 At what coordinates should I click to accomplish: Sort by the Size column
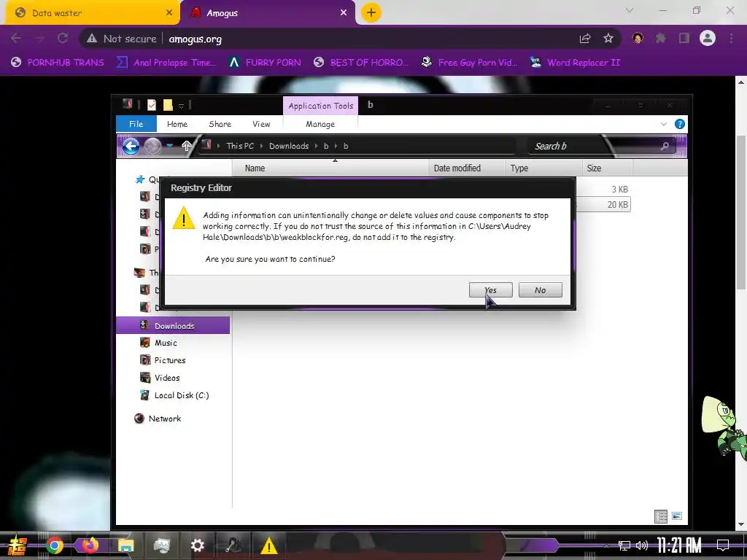pyautogui.click(x=608, y=168)
